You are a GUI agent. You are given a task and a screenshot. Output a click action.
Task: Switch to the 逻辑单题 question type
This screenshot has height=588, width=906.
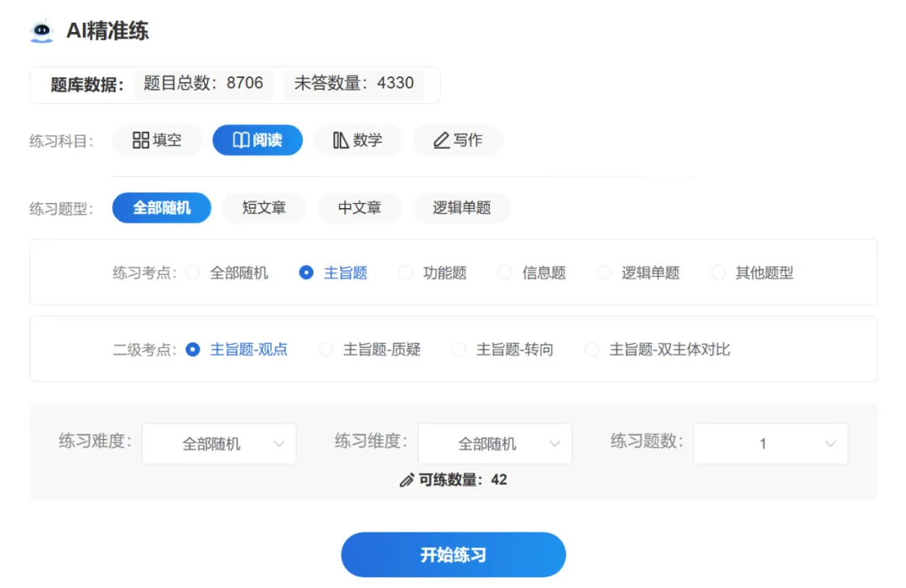[x=462, y=208]
